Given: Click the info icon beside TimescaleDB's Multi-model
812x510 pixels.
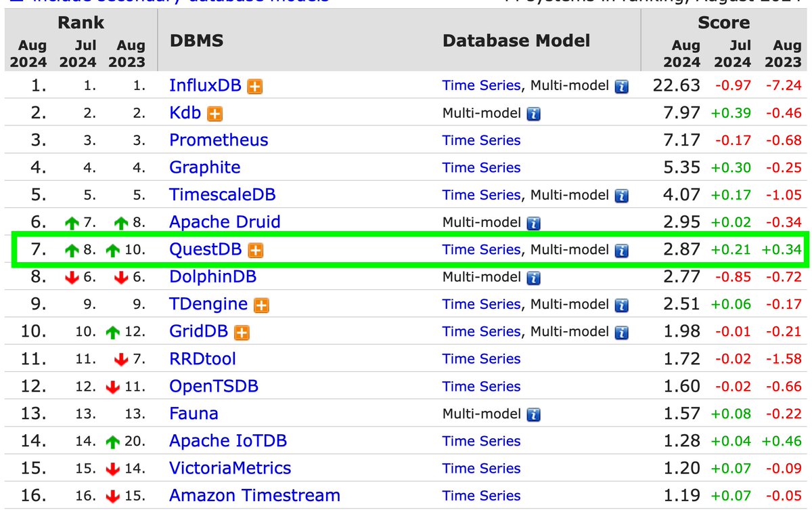Looking at the screenshot, I should 621,194.
